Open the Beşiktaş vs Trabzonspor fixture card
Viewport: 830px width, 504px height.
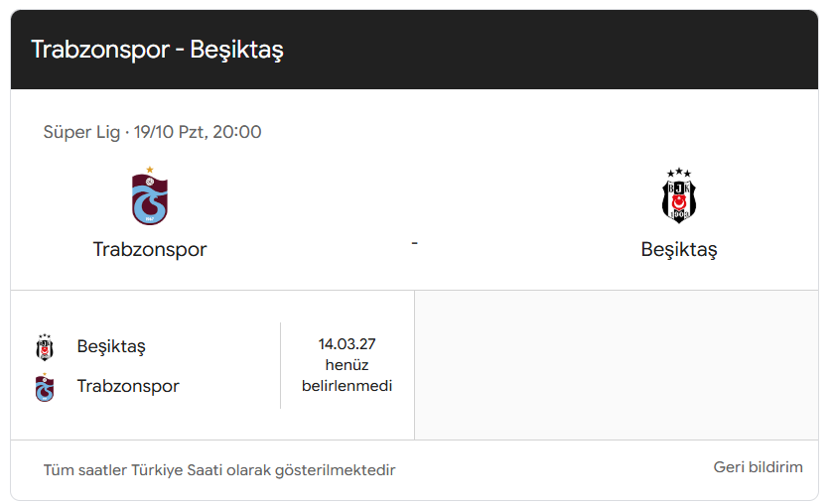(212, 365)
